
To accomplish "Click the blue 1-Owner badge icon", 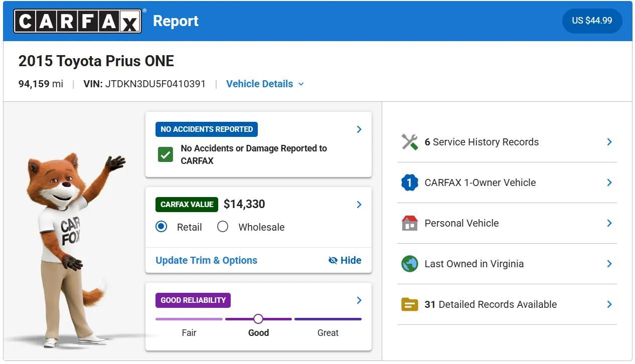I will click(410, 183).
